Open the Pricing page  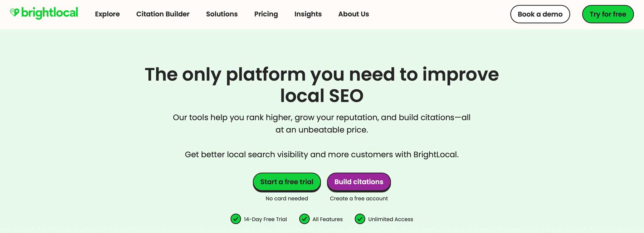click(266, 14)
